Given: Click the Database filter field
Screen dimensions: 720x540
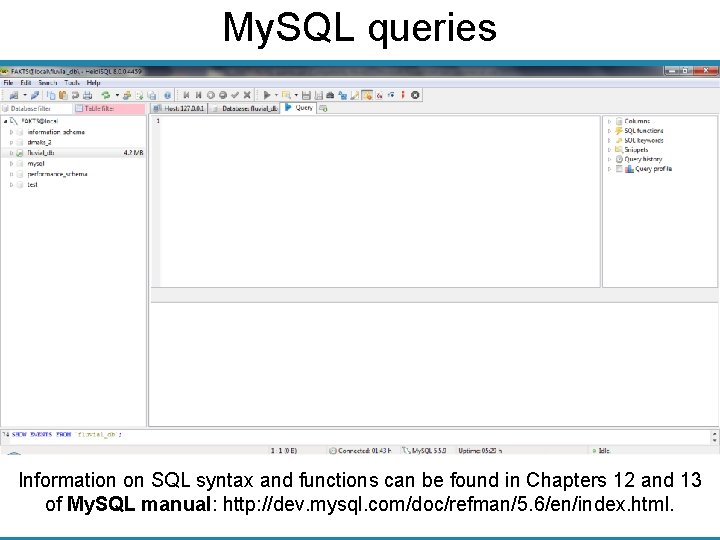Looking at the screenshot, I should (37, 108).
